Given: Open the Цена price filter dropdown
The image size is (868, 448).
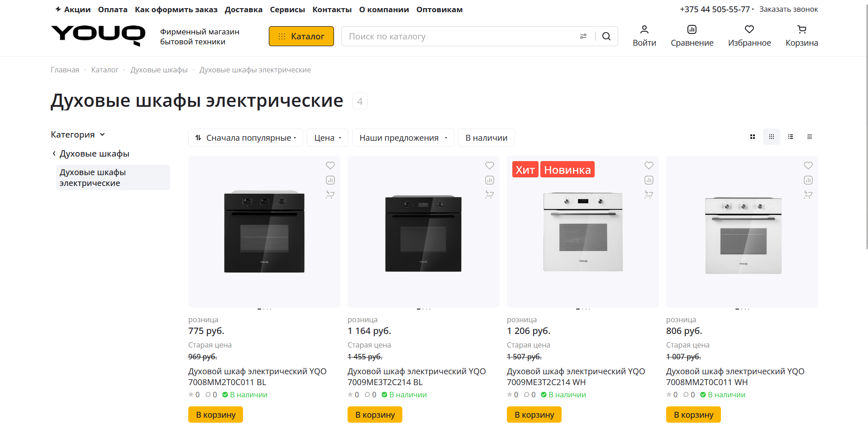Looking at the screenshot, I should tap(327, 138).
